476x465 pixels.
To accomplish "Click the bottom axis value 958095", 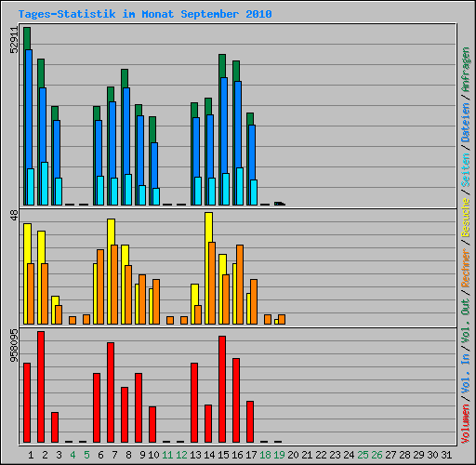I will (x=14, y=346).
